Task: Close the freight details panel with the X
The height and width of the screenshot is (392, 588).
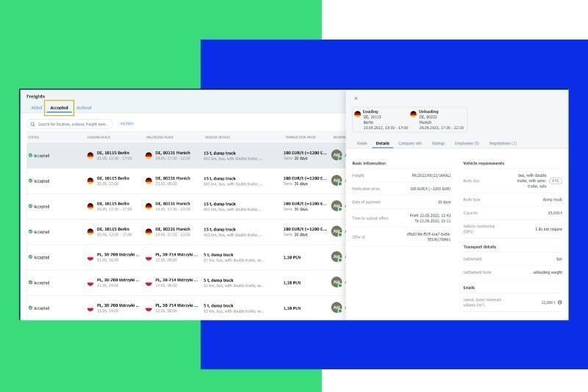Action: click(356, 98)
